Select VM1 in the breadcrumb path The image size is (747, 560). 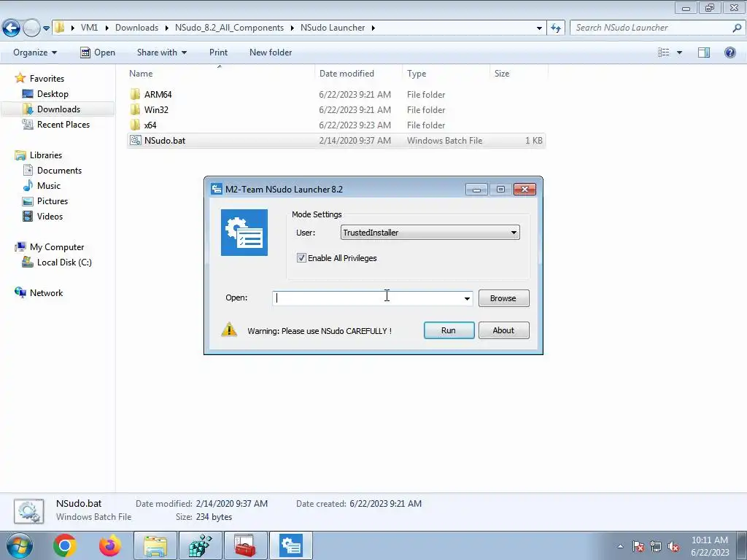pyautogui.click(x=89, y=28)
